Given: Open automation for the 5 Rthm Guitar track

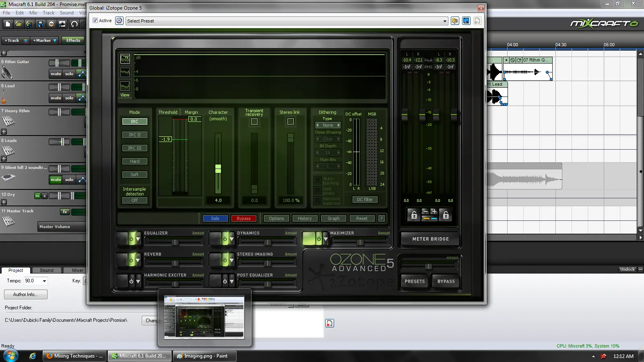Looking at the screenshot, I should 82,74.
